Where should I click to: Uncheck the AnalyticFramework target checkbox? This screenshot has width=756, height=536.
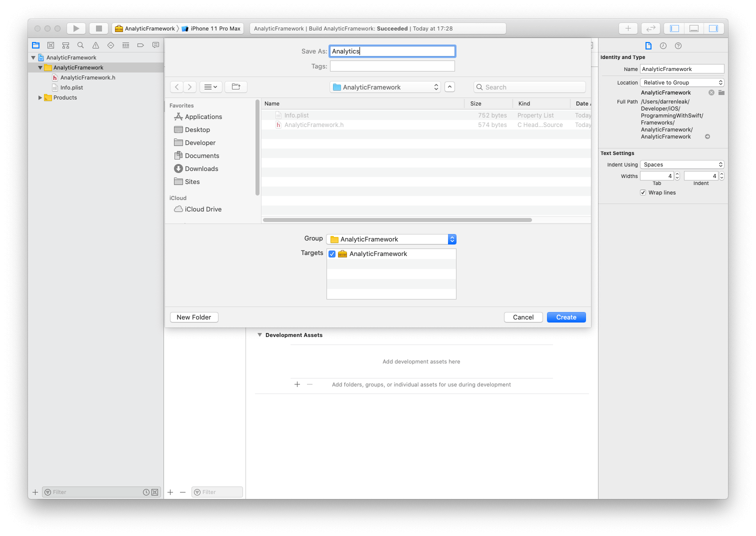point(332,254)
